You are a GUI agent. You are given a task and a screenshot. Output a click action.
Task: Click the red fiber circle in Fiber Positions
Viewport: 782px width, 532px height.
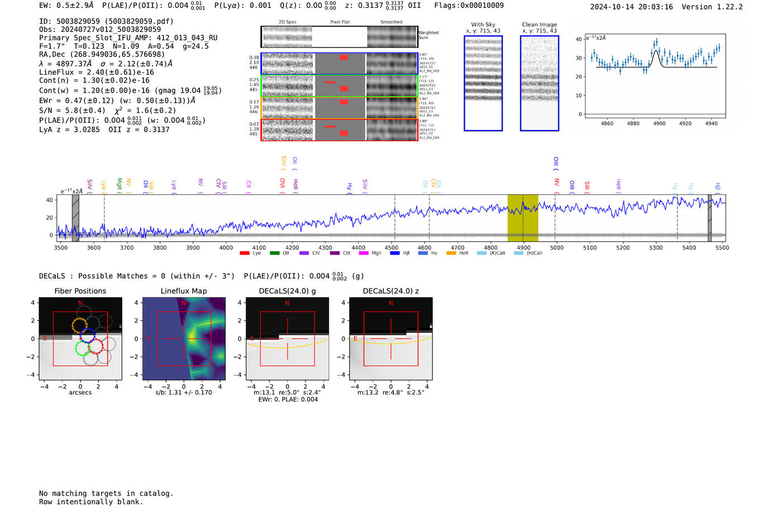[x=96, y=346]
